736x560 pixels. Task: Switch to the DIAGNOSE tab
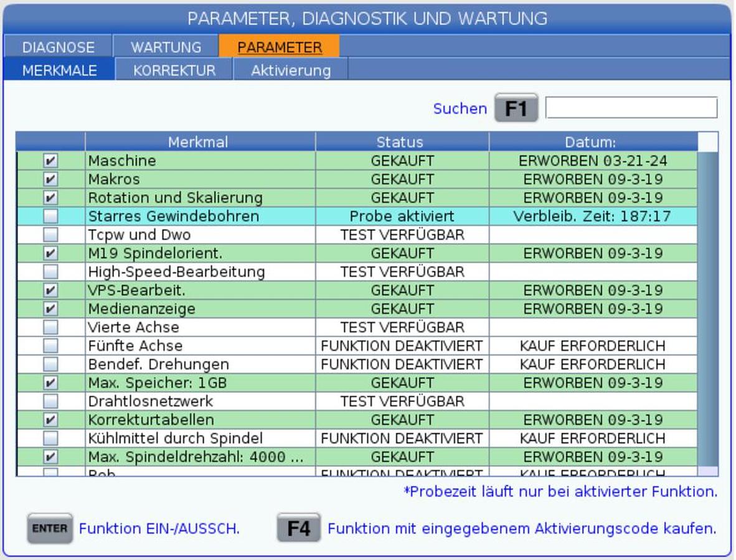[x=58, y=47]
